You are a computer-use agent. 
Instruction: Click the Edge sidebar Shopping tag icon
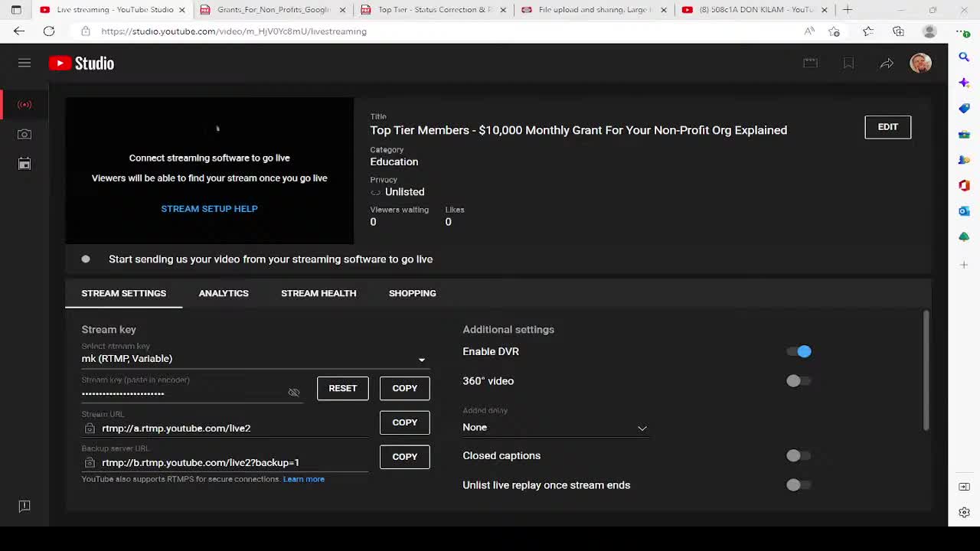(x=964, y=109)
